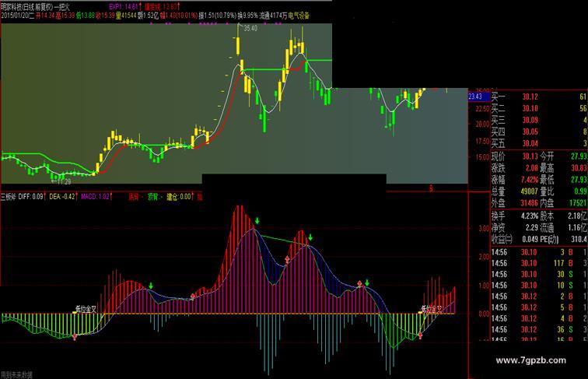This screenshot has height=379, width=588.
Task: Click the 换手 value 4.23%
Action: [530, 216]
